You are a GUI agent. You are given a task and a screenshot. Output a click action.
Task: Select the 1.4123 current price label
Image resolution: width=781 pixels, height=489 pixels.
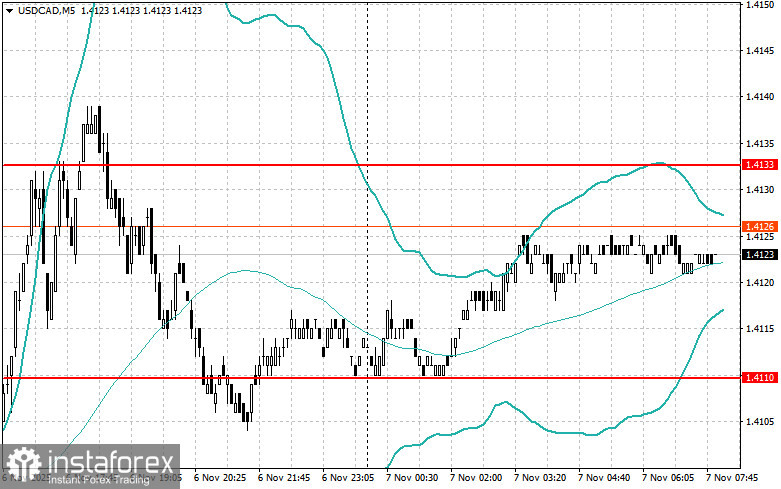[x=760, y=254]
